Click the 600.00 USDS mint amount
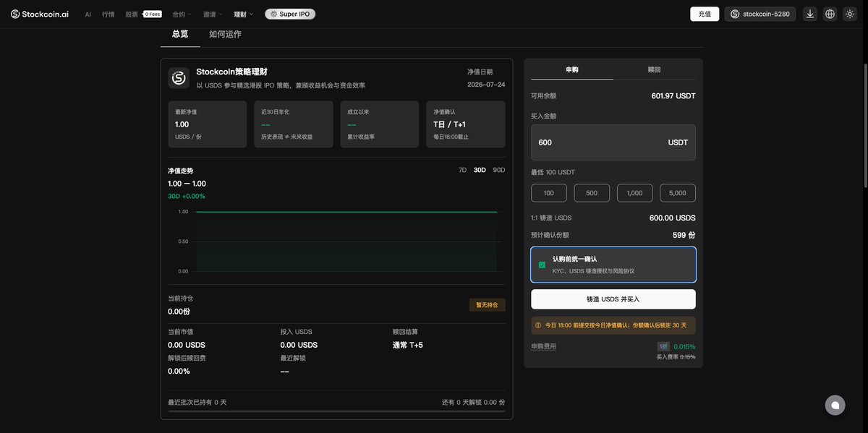 click(673, 218)
